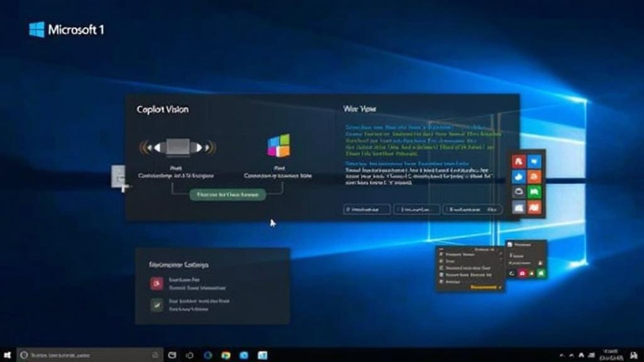The image size is (644, 362).
Task: Click the red square icon in the lower-left panel
Action: click(x=157, y=283)
